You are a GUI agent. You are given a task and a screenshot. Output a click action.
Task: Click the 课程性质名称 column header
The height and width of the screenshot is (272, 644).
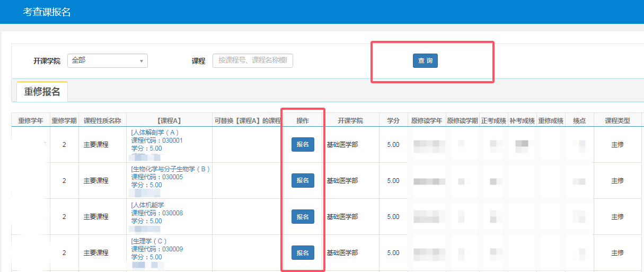[x=102, y=120]
